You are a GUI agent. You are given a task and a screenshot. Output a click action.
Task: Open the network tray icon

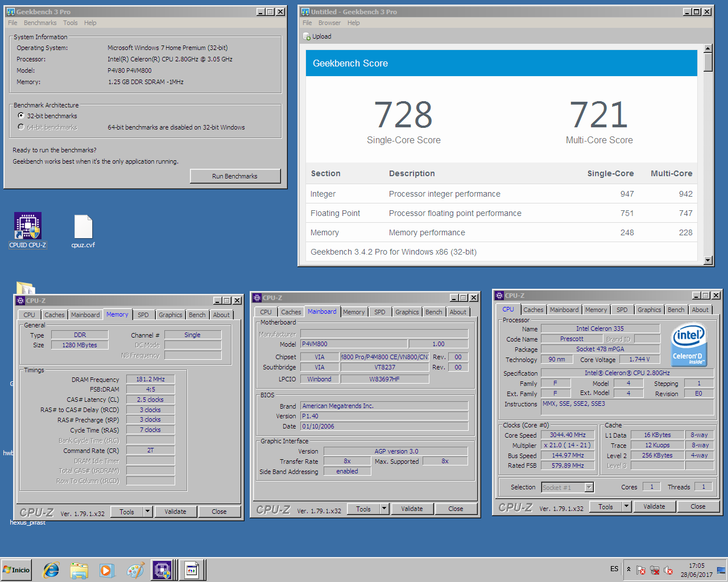(655, 570)
